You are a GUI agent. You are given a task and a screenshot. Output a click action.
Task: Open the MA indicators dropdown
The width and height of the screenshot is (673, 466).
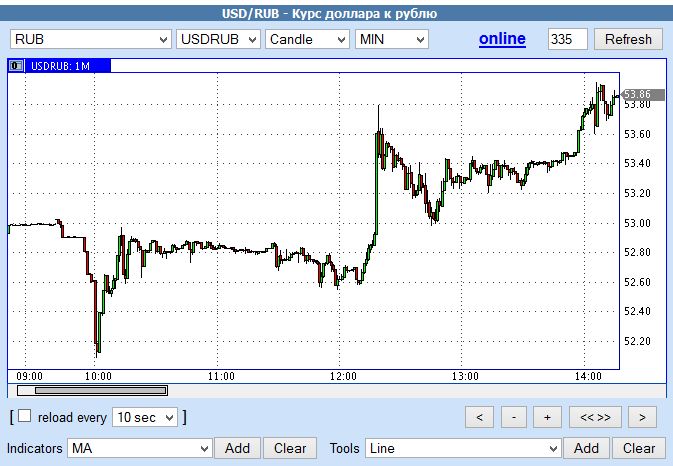140,448
